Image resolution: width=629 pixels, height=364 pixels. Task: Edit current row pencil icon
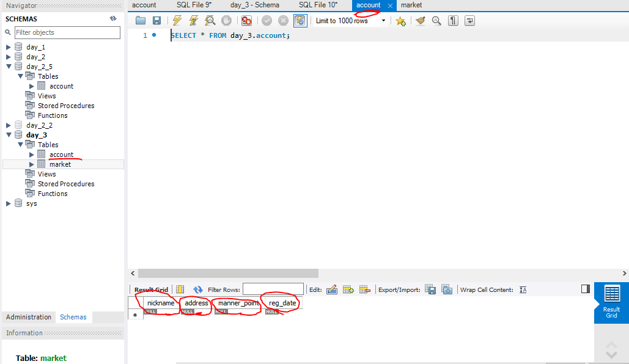click(332, 289)
